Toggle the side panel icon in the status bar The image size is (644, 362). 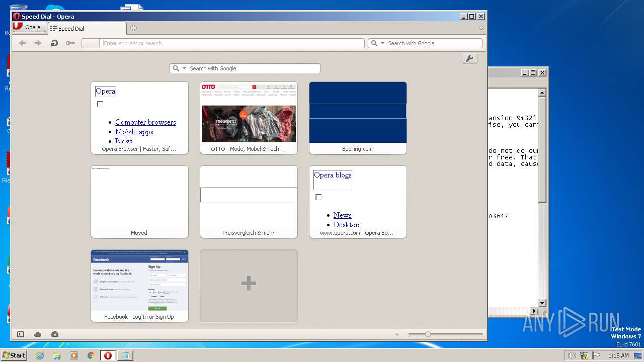(21, 334)
